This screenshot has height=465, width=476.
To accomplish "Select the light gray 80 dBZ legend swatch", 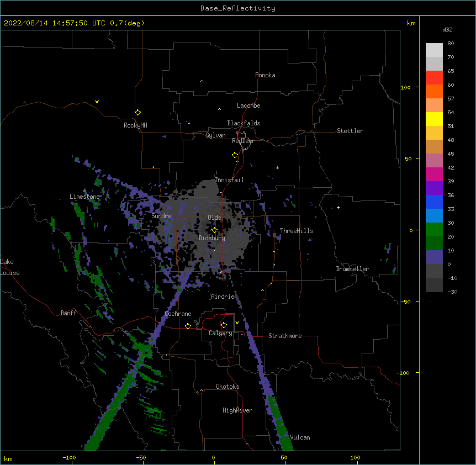I will pyautogui.click(x=434, y=50).
